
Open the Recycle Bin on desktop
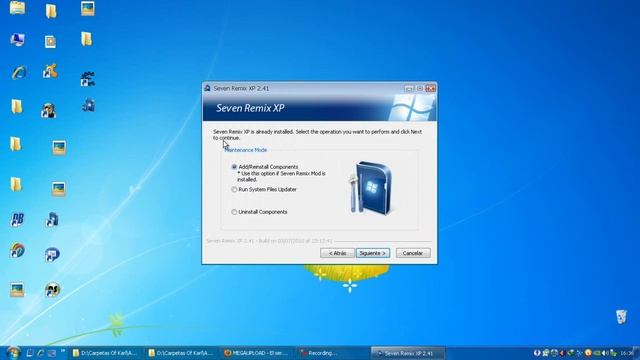[621, 317]
